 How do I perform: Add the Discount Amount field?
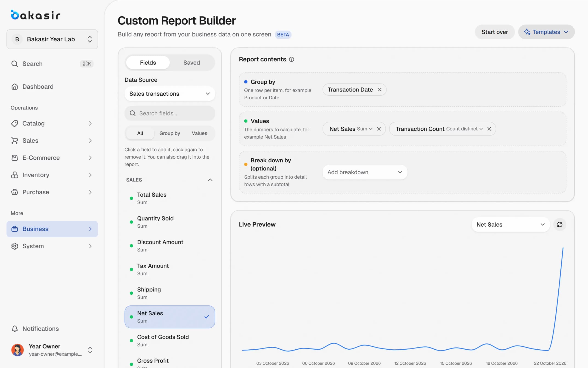pyautogui.click(x=170, y=246)
